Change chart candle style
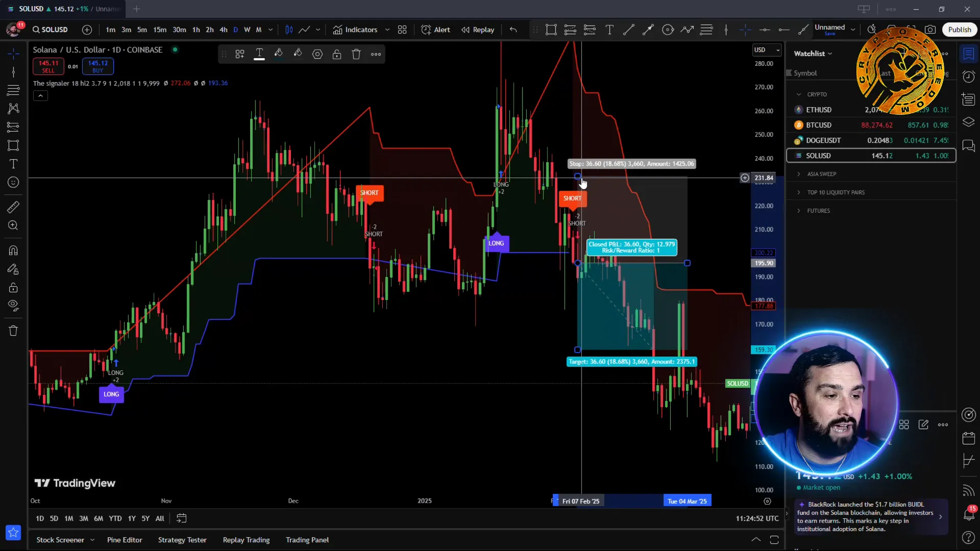Viewport: 980px width, 551px height. coord(289,30)
